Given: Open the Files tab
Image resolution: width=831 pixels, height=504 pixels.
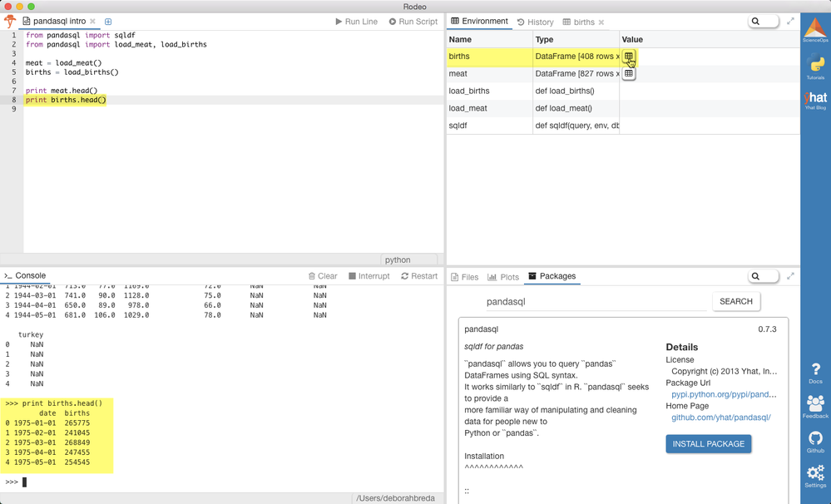Looking at the screenshot, I should pos(464,277).
